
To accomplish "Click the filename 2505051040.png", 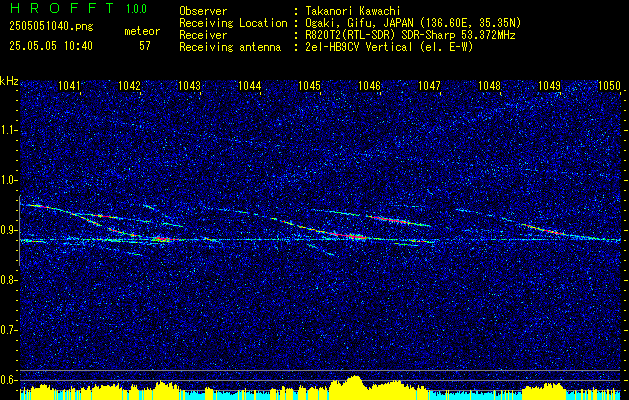I will (x=51, y=26).
